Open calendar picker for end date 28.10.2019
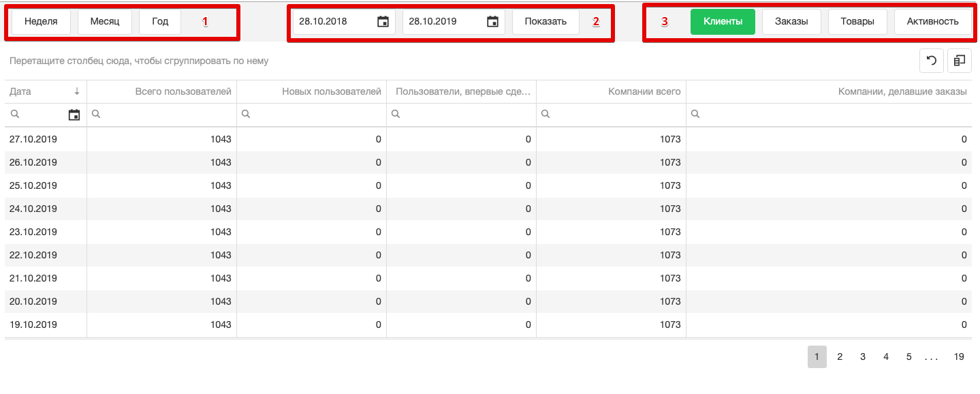Image resolution: width=980 pixels, height=394 pixels. tap(492, 22)
